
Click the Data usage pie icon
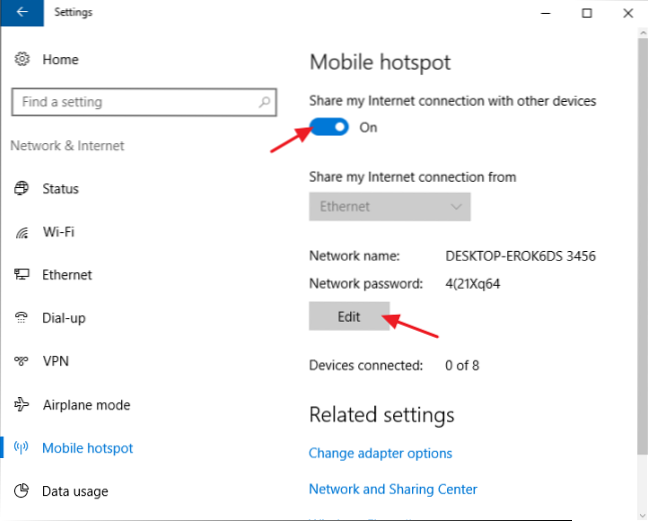(21, 490)
